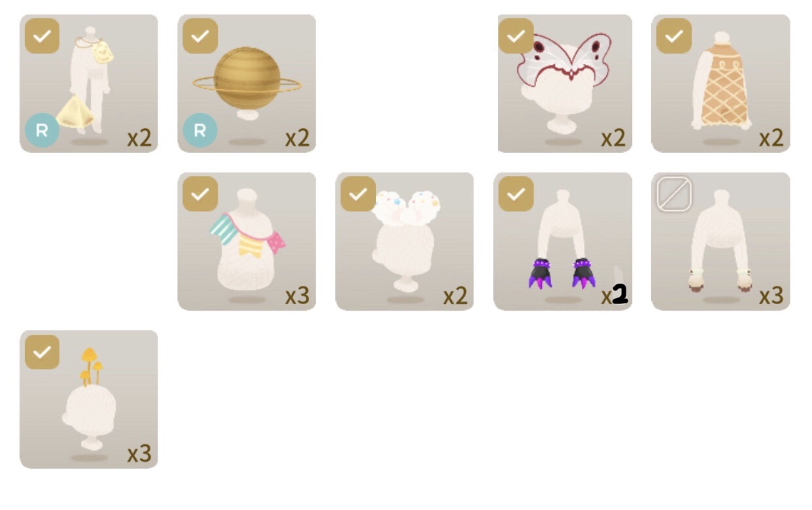Screen dimensions: 812x510
Task: Uncheck the checkmark on mushroom accessory tile
Action: pos(42,352)
